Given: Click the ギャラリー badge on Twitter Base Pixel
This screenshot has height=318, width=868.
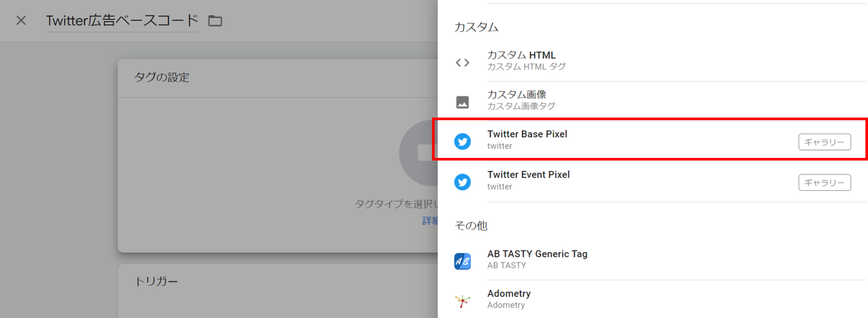Looking at the screenshot, I should pos(825,142).
